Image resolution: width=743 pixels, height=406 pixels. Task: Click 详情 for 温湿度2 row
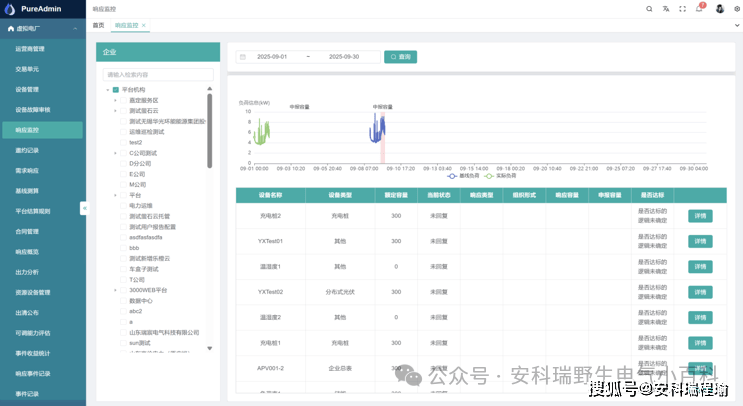click(x=700, y=317)
